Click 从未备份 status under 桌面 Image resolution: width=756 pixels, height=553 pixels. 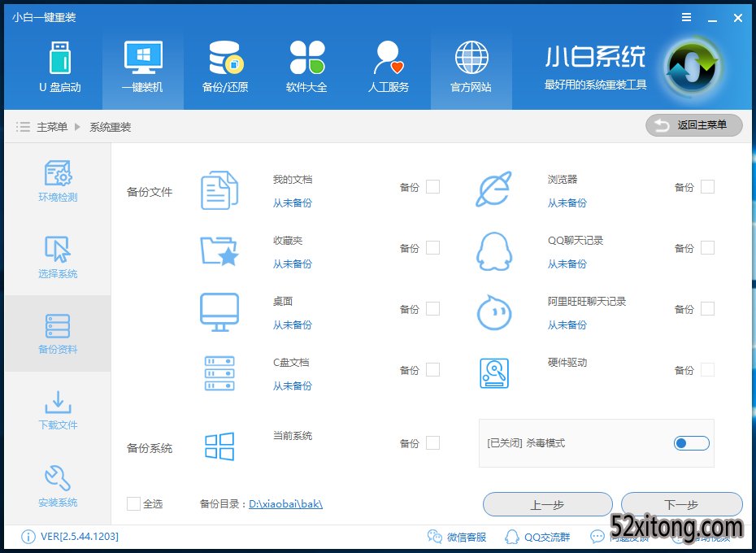tap(292, 325)
